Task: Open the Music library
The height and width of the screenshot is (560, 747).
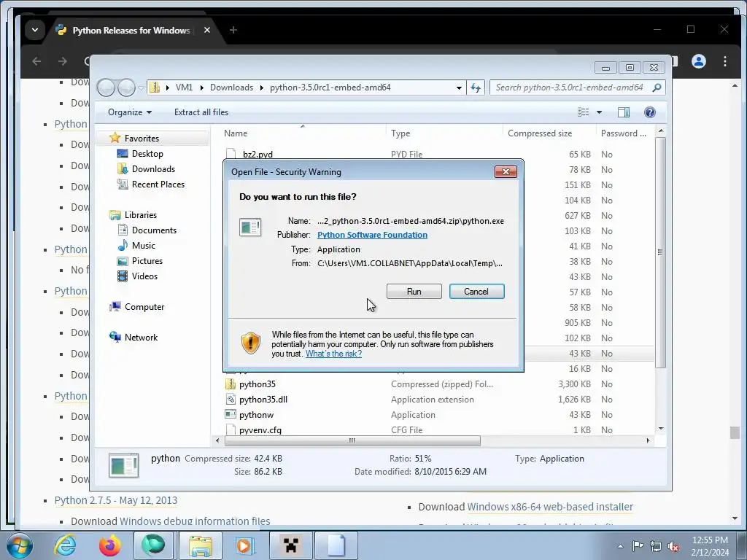Action: coord(143,246)
